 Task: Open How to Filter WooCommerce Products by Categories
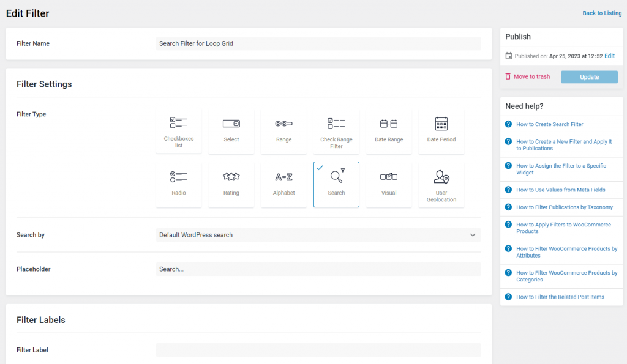[x=566, y=276]
